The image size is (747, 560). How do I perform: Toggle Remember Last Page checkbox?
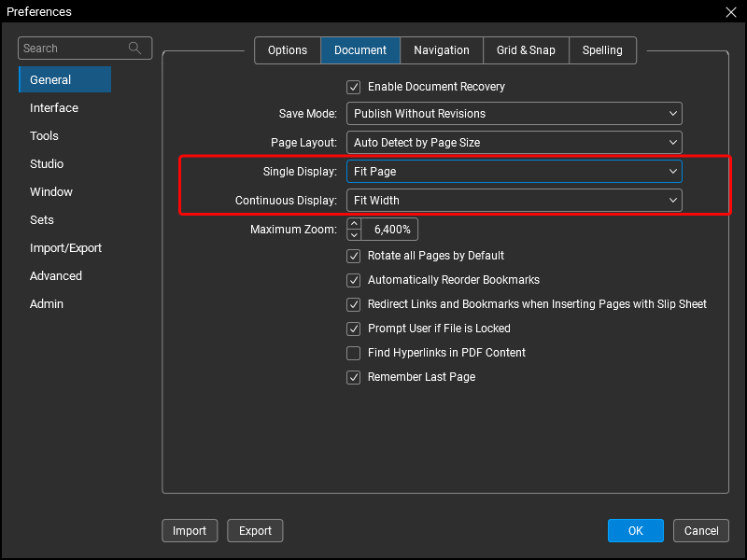354,378
